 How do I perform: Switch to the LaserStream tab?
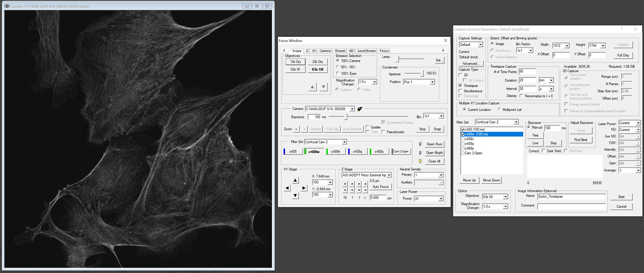(x=366, y=51)
